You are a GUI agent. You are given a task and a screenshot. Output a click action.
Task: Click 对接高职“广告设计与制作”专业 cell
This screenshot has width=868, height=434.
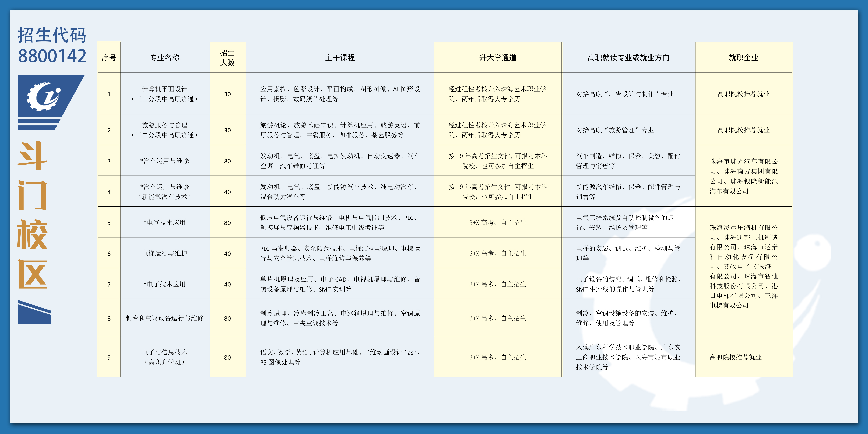(628, 94)
